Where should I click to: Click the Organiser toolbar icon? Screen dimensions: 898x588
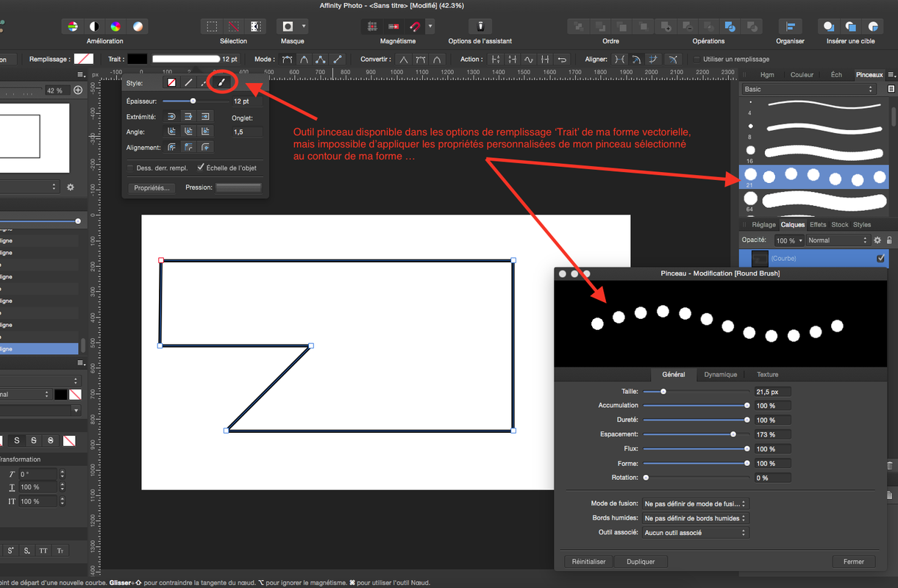coord(790,26)
